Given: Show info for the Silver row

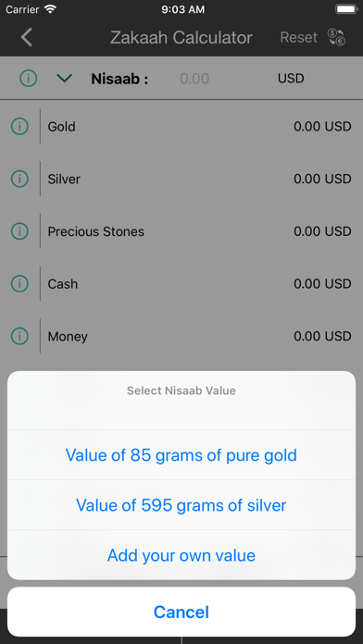Looking at the screenshot, I should coord(19,180).
